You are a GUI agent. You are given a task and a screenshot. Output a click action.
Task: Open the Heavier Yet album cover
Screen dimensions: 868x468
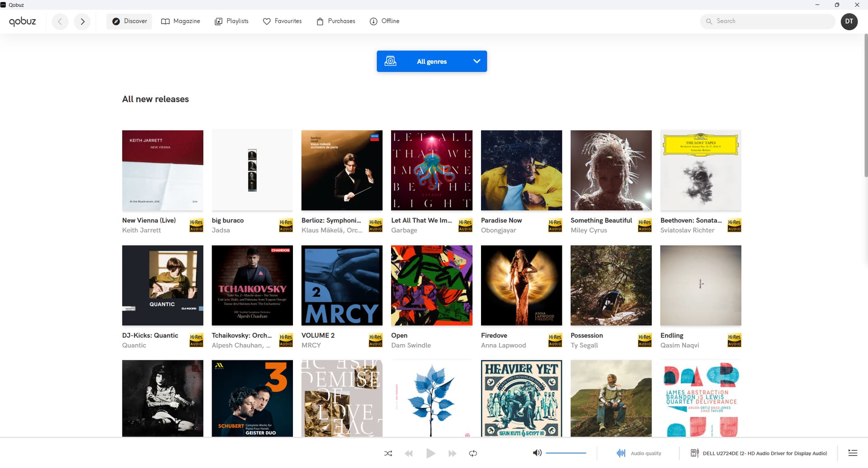coord(521,398)
